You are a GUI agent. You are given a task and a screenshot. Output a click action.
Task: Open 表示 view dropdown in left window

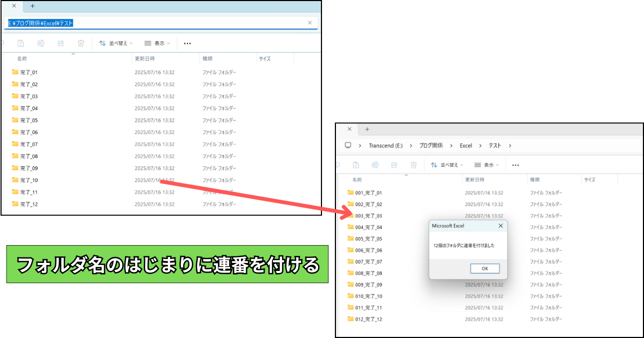[157, 43]
